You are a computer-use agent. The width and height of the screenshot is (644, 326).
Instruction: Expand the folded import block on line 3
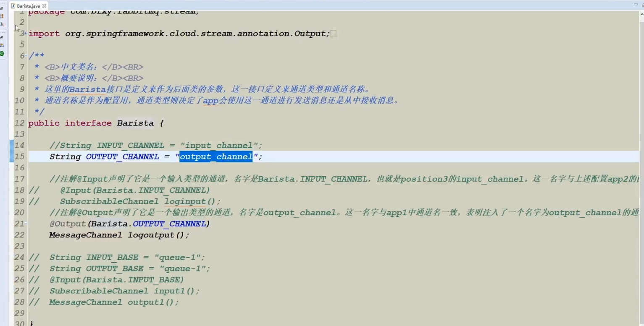tap(26, 34)
